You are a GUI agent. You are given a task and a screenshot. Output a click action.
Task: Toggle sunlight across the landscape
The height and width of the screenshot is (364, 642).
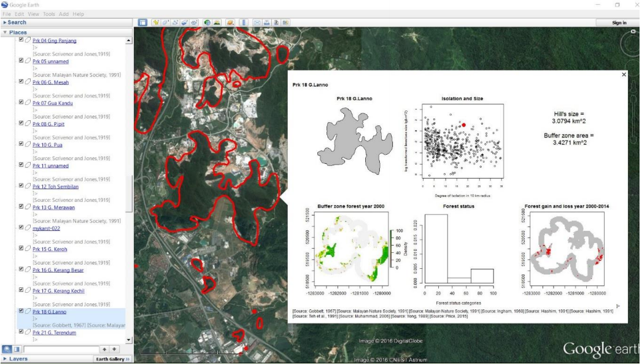[217, 22]
